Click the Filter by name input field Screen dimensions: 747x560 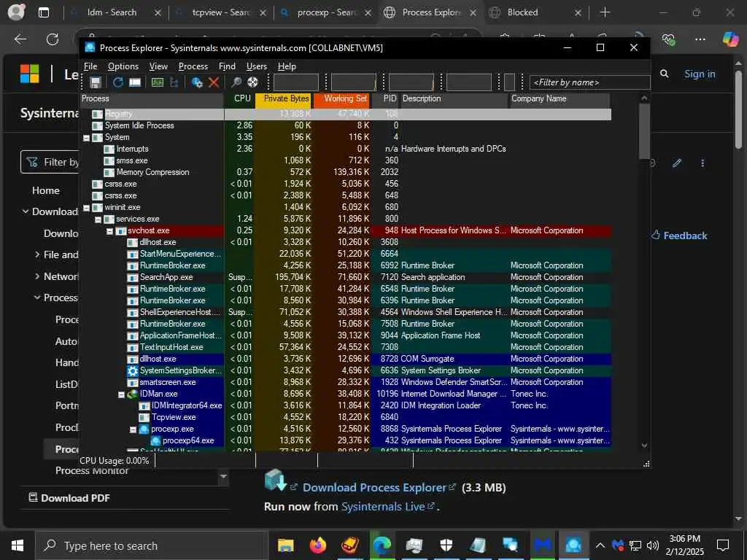click(589, 82)
